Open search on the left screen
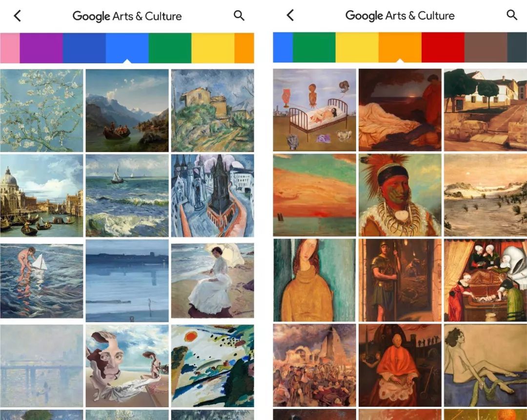Screen dimensions: 527x420 pos(239,16)
